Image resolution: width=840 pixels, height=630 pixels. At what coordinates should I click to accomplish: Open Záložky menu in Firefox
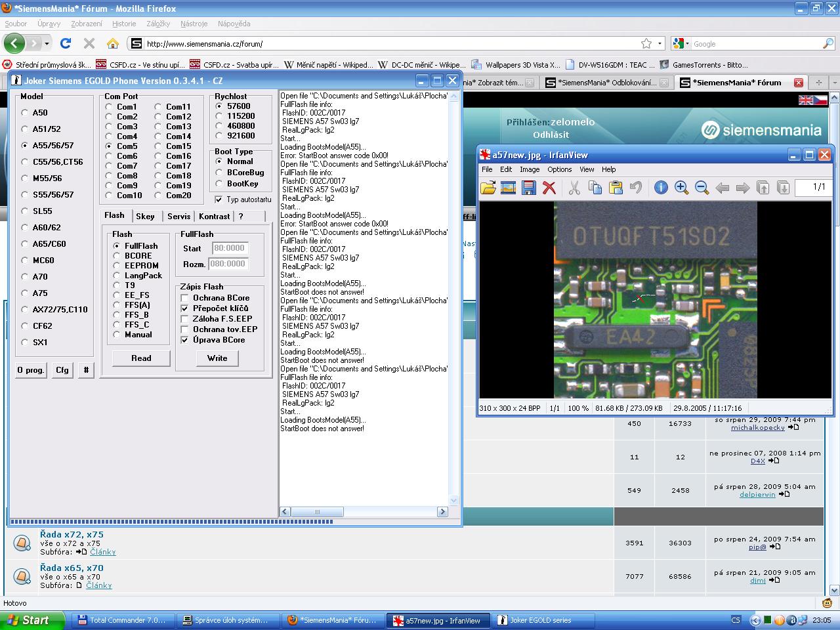pyautogui.click(x=158, y=24)
